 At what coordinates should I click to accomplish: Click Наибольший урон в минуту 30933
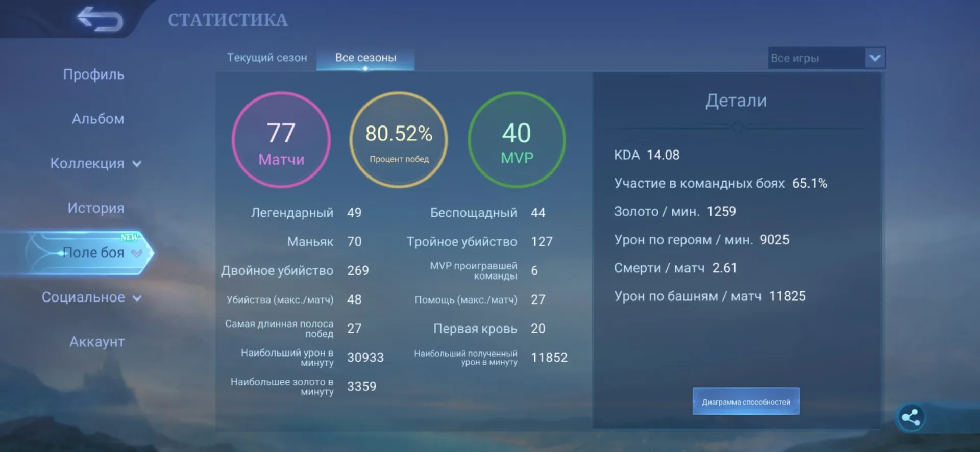(312, 358)
